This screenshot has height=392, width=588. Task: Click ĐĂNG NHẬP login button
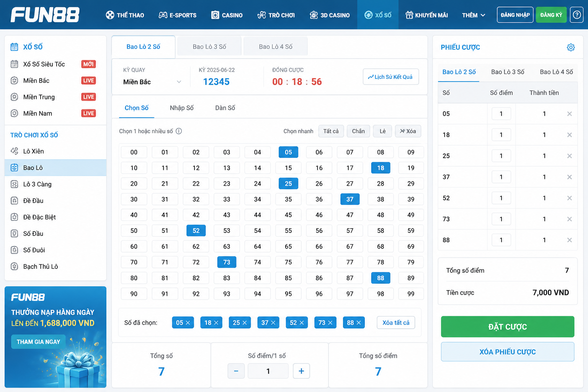click(515, 15)
